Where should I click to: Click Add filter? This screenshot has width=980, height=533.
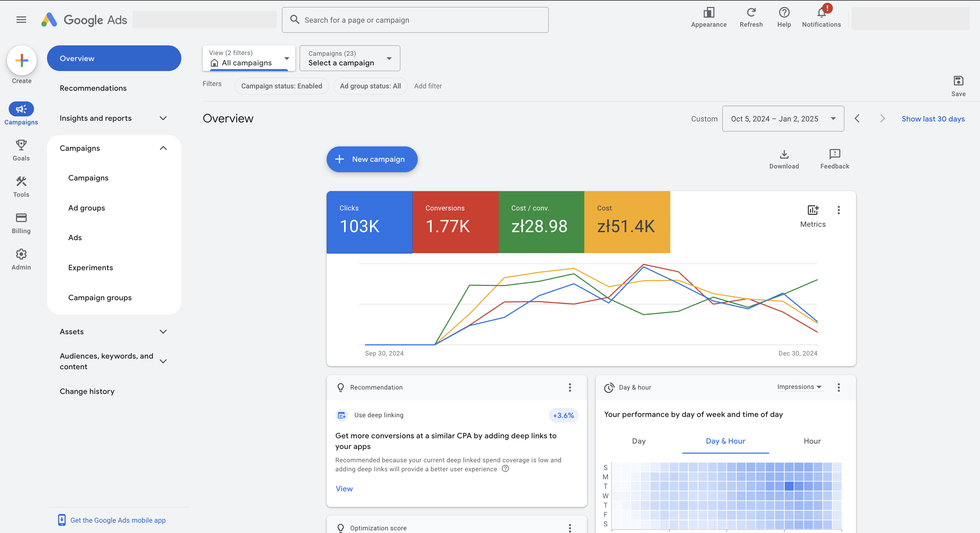[x=428, y=86]
